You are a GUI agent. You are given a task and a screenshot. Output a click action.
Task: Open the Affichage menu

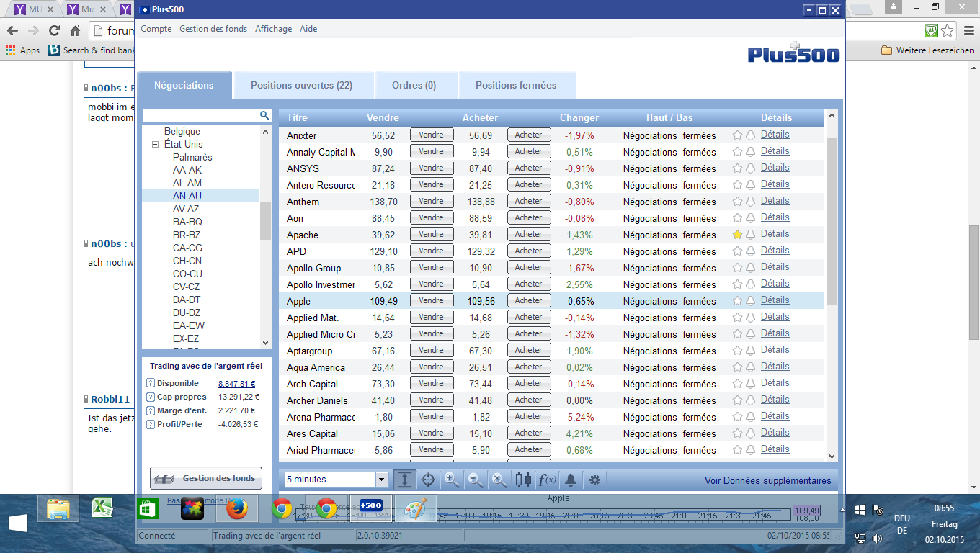273,29
